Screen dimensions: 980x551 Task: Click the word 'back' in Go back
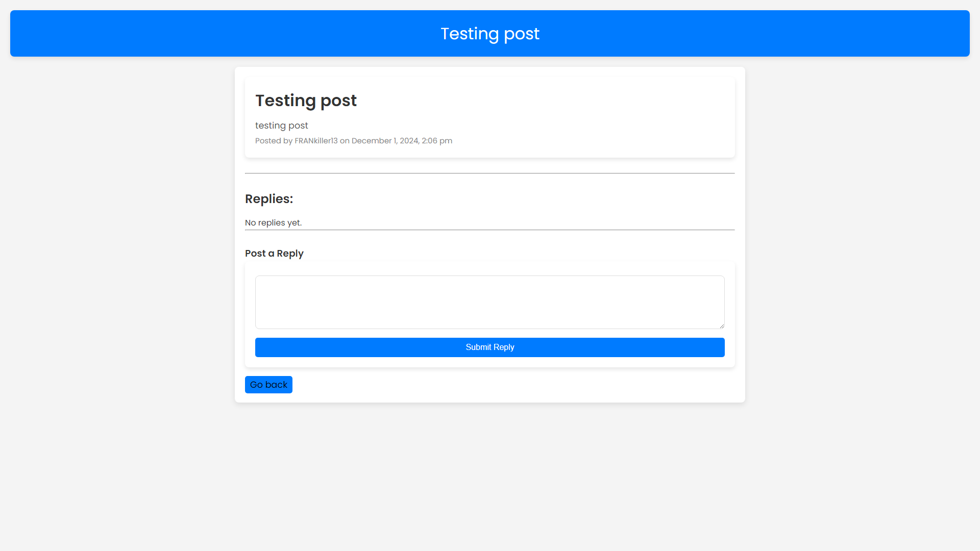[x=276, y=385]
